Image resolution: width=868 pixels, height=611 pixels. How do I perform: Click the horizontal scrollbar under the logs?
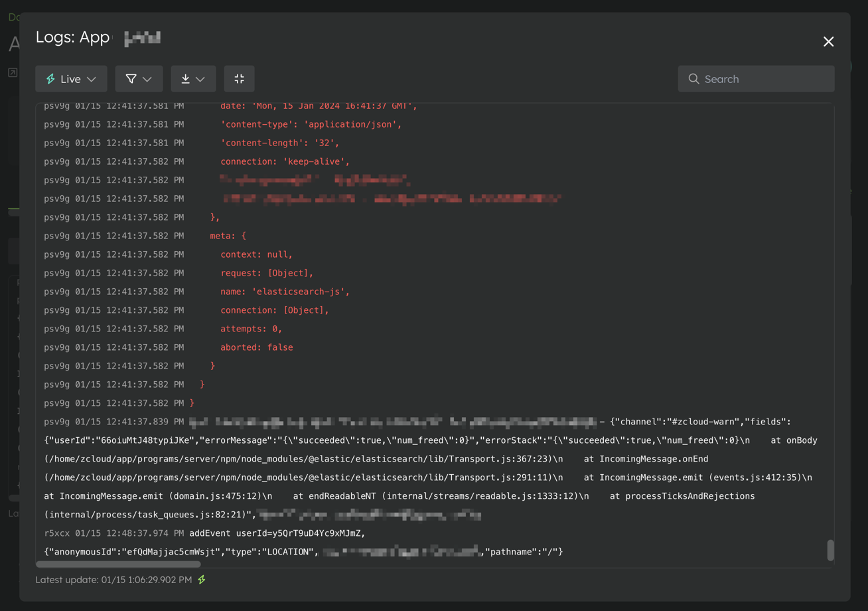point(118,565)
